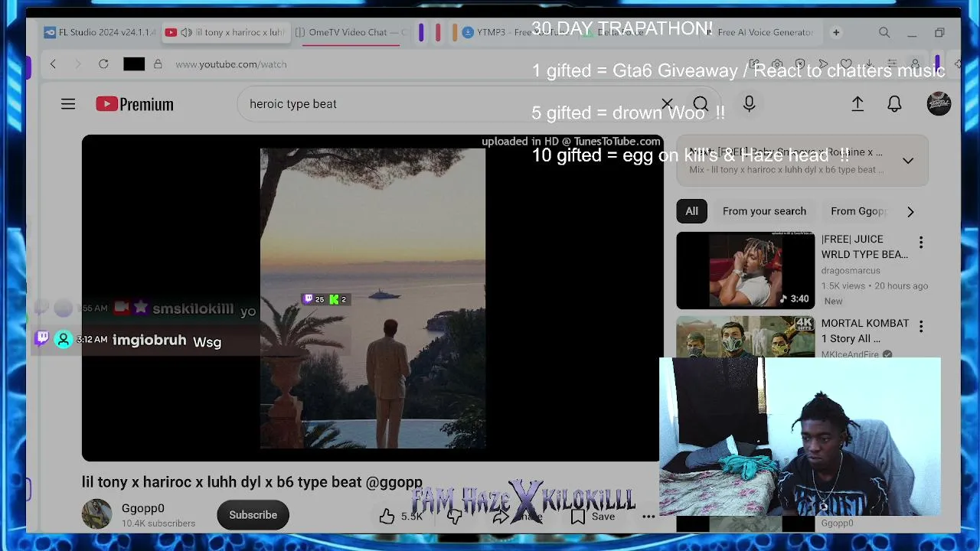Image resolution: width=980 pixels, height=551 pixels.
Task: Select the From Ggopp0 filter chip
Action: coord(858,211)
